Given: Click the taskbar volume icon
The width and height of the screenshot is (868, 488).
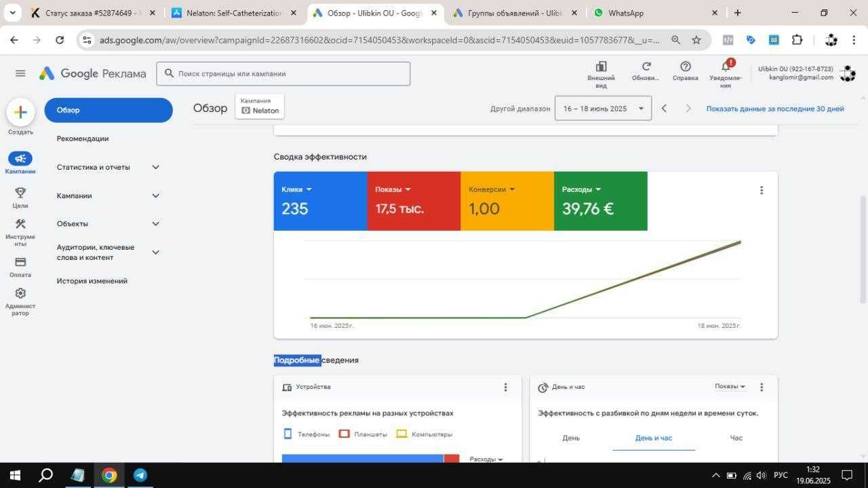Looking at the screenshot, I should coord(762,475).
